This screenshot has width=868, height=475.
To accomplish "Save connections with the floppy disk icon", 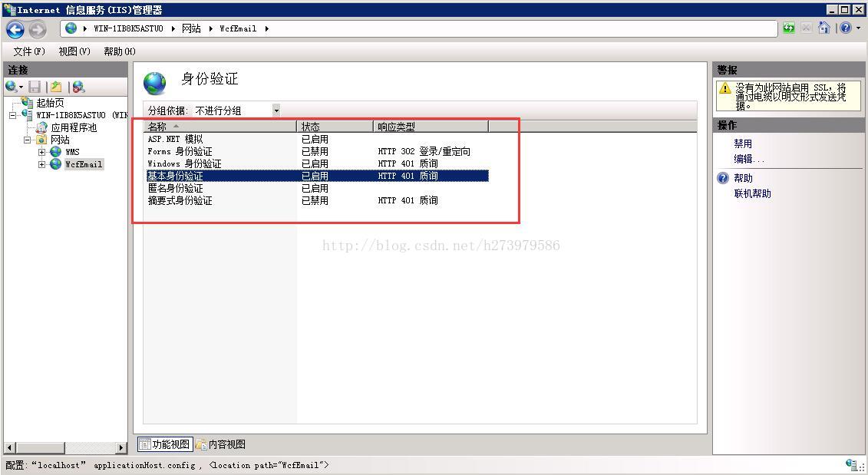I will [34, 86].
